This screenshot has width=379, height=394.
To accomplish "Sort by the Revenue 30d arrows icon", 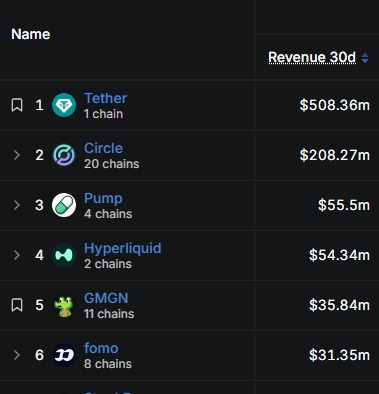I will tap(365, 58).
